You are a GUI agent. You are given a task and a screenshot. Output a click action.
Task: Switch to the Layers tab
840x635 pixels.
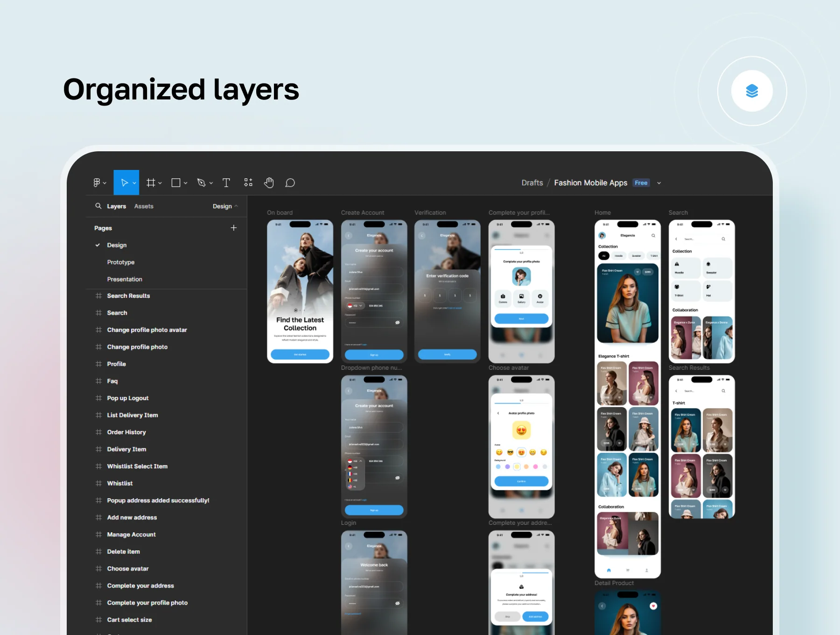(116, 206)
